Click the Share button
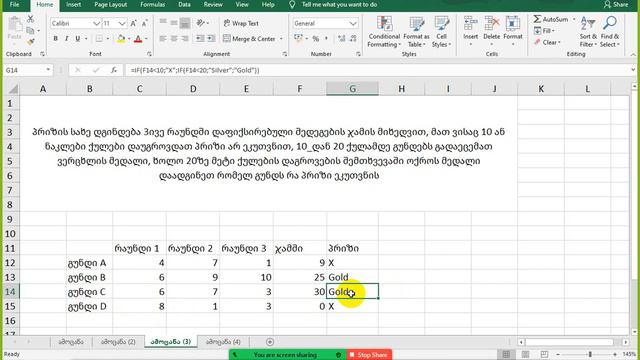 tap(616, 4)
